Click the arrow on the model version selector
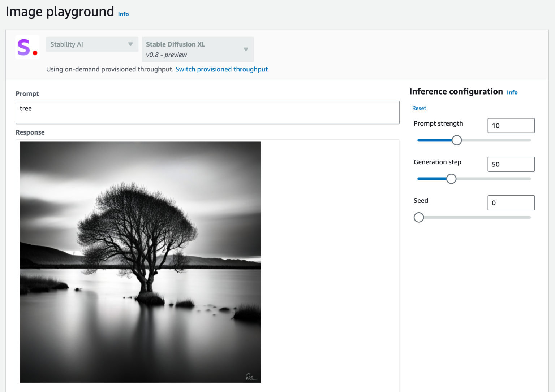Image resolution: width=555 pixels, height=392 pixels. pos(246,49)
